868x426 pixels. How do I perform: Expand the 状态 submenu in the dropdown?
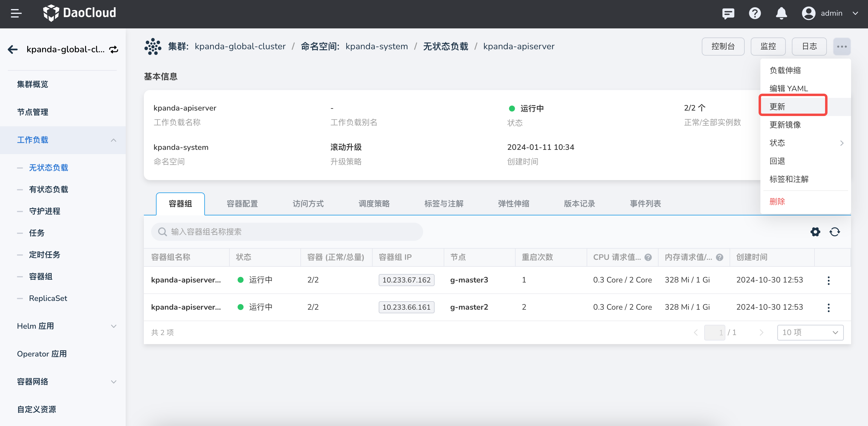click(x=805, y=143)
